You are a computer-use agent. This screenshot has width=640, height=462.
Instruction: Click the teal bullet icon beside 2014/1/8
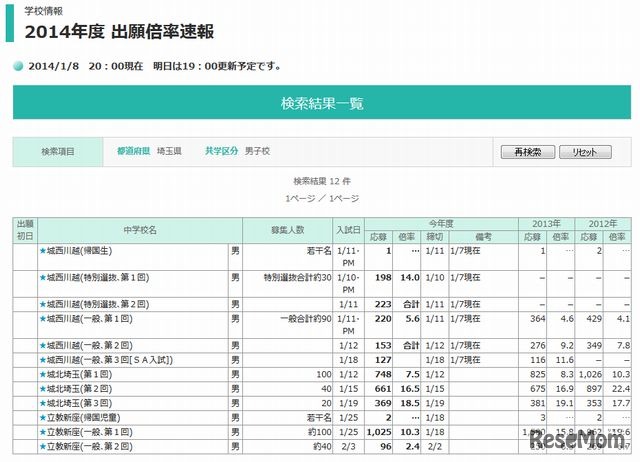(18, 66)
